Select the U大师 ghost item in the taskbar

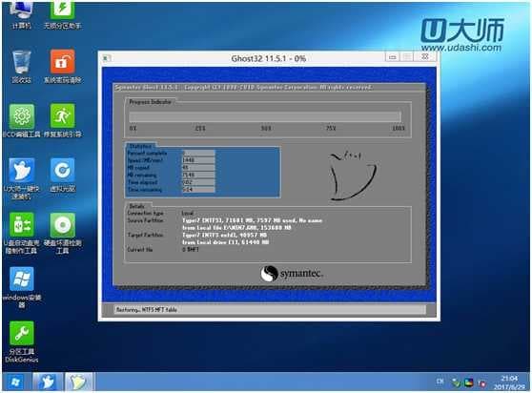[x=47, y=383]
